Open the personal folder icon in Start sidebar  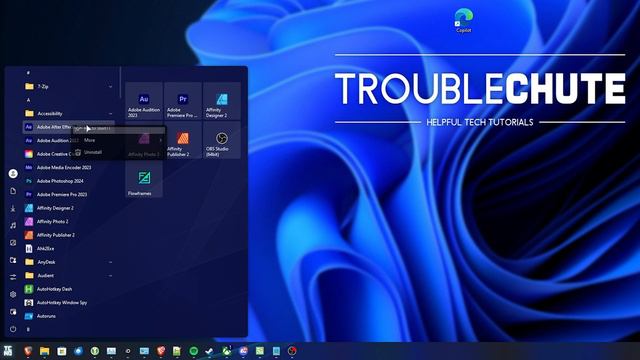pyautogui.click(x=13, y=260)
